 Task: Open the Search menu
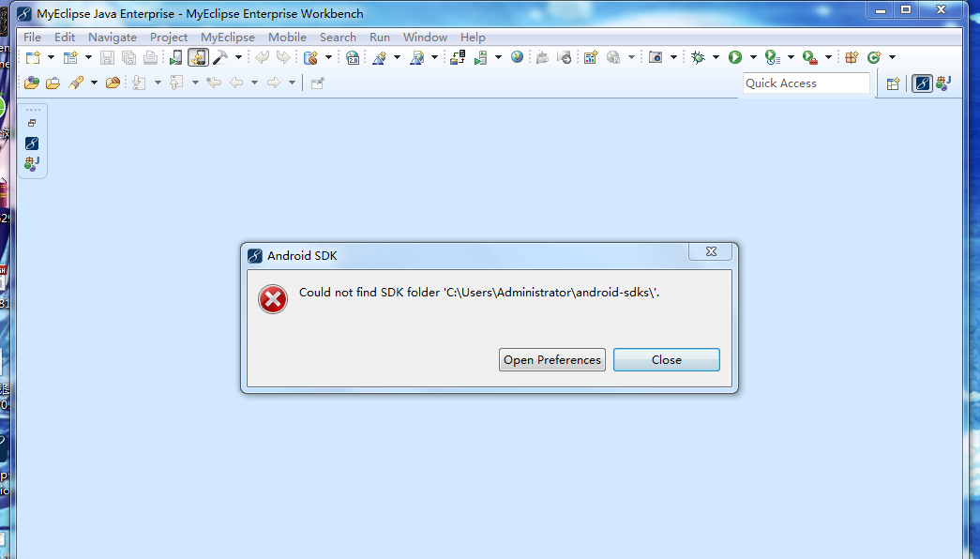(339, 38)
